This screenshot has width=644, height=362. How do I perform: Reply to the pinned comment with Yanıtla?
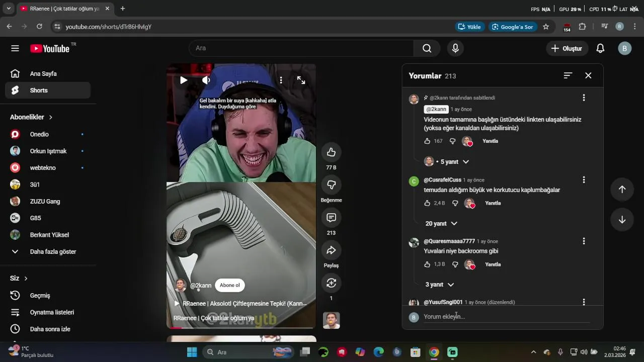pyautogui.click(x=490, y=141)
